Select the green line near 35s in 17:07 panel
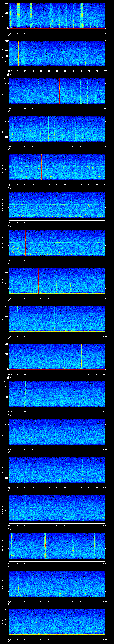The height and width of the screenshot is (644, 114). [x=66, y=243]
